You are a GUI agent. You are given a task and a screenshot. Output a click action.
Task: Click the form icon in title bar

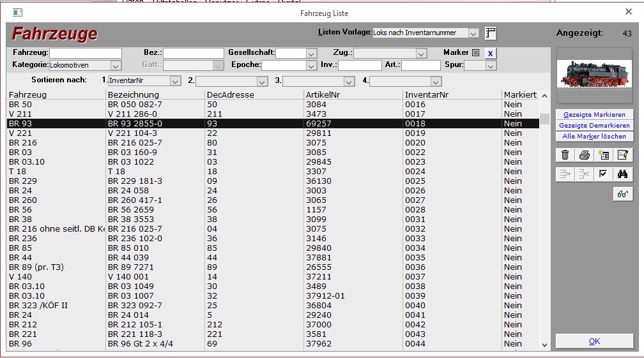pyautogui.click(x=18, y=13)
